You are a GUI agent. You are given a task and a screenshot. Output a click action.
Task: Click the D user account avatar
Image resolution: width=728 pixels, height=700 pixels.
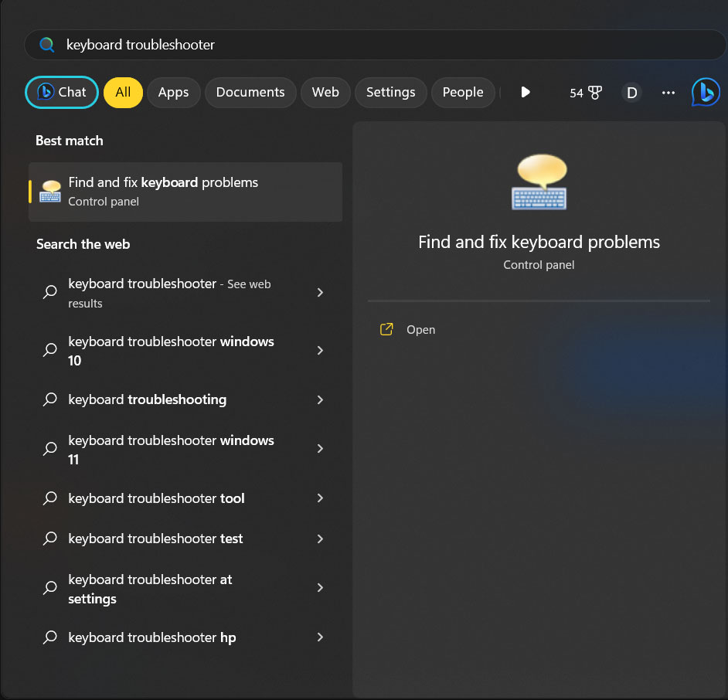click(x=631, y=93)
